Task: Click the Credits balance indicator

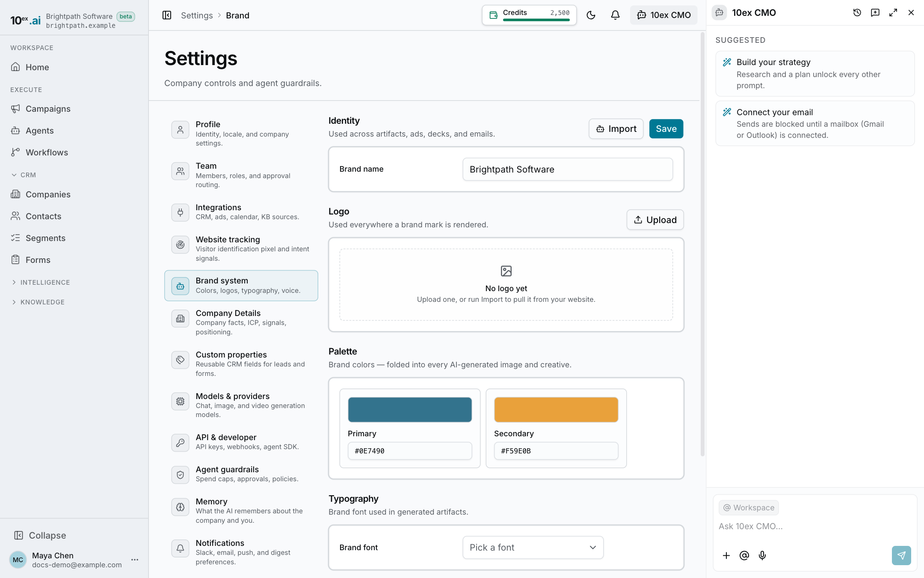Action: coord(529,15)
